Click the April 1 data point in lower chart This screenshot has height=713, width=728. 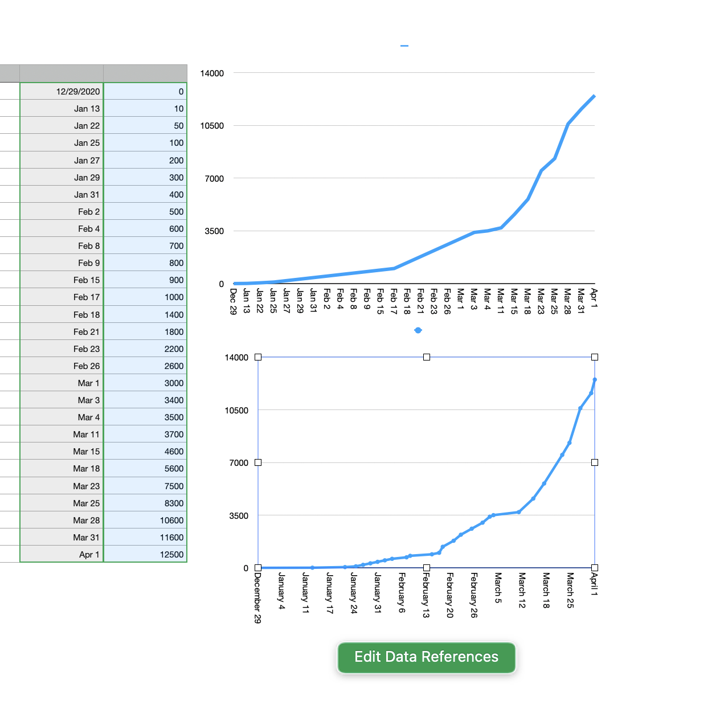pos(595,379)
